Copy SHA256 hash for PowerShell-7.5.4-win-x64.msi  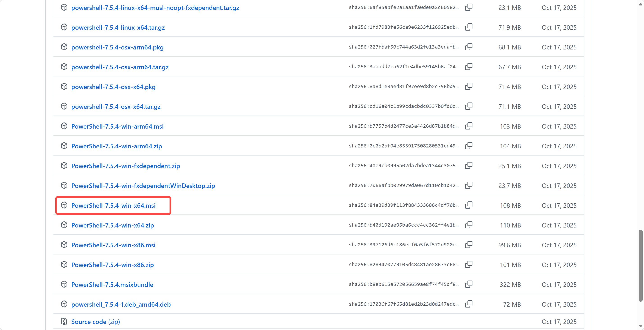pyautogui.click(x=469, y=205)
